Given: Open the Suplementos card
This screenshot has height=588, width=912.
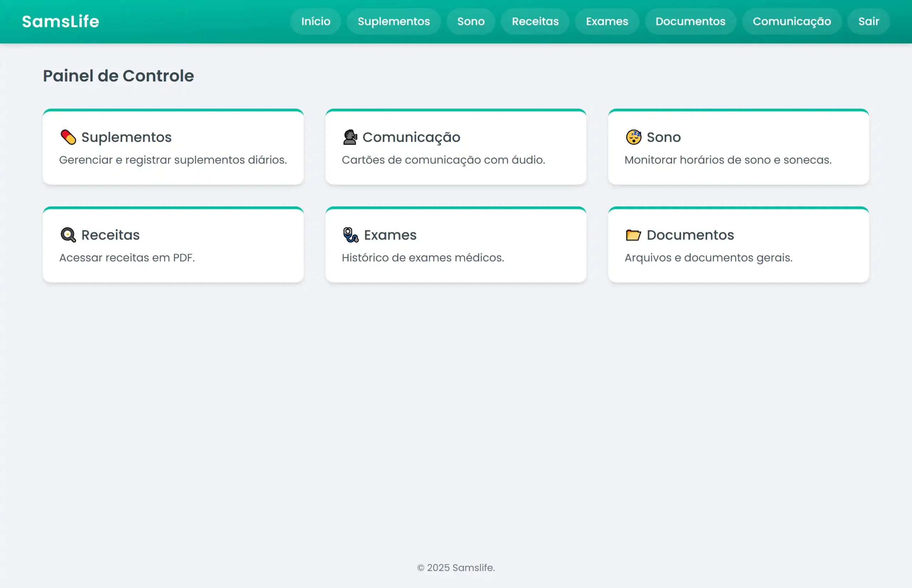Looking at the screenshot, I should click(173, 147).
